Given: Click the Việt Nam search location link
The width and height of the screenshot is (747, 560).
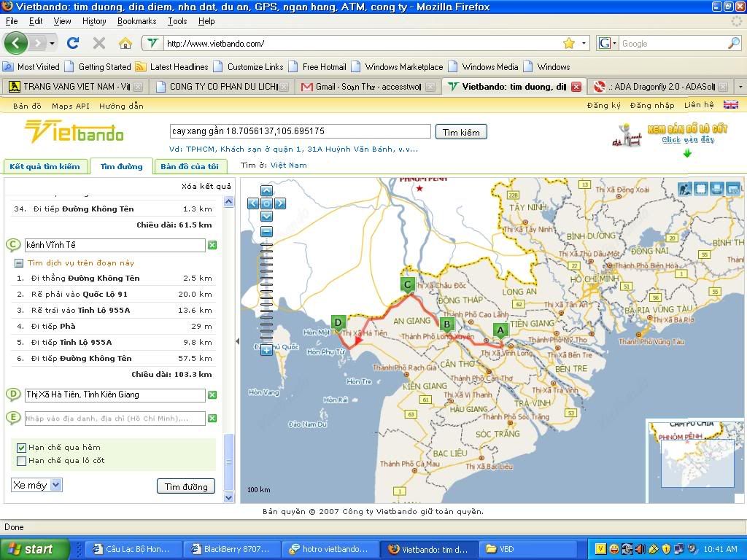Looking at the screenshot, I should 289,166.
